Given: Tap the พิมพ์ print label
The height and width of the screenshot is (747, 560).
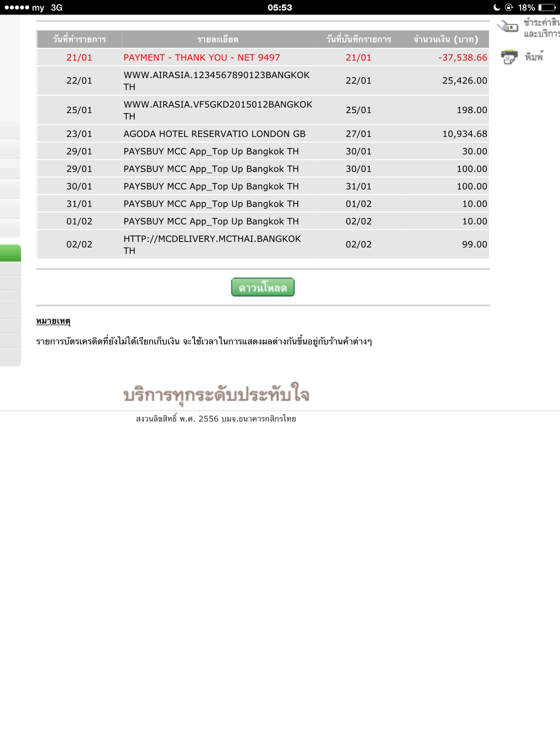Looking at the screenshot, I should click(x=534, y=57).
